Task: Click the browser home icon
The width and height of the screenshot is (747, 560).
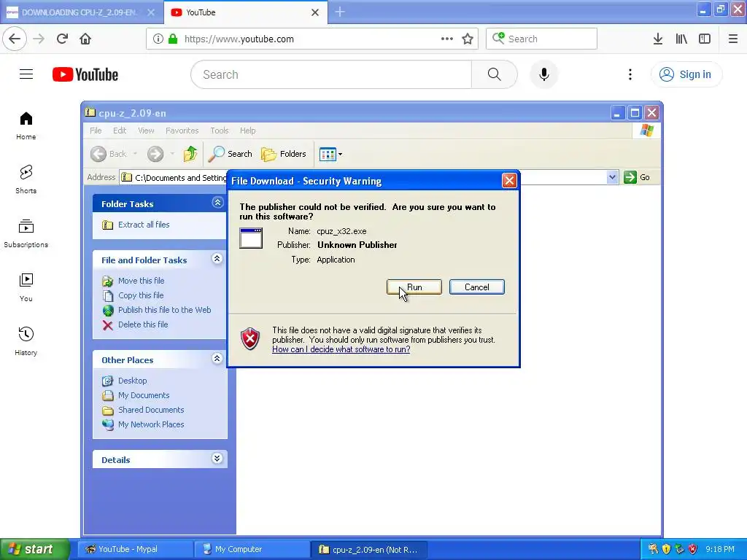Action: coord(85,39)
